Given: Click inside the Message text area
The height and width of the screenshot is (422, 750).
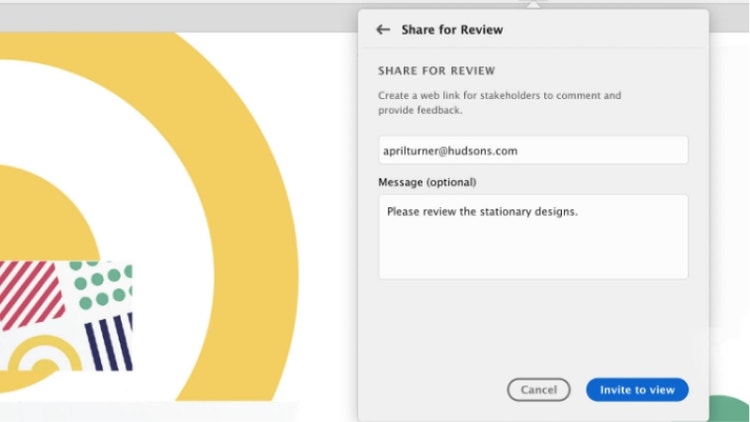Looking at the screenshot, I should pos(533,237).
